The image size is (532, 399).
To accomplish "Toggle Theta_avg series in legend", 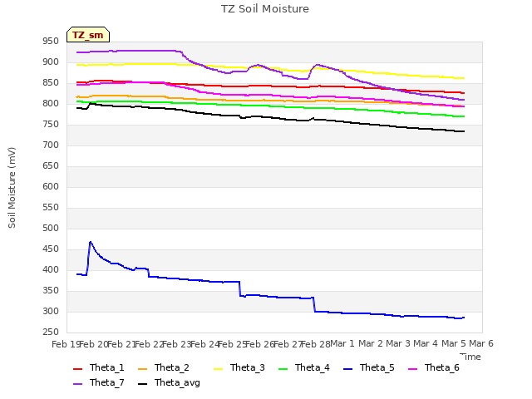I will 170,382.
